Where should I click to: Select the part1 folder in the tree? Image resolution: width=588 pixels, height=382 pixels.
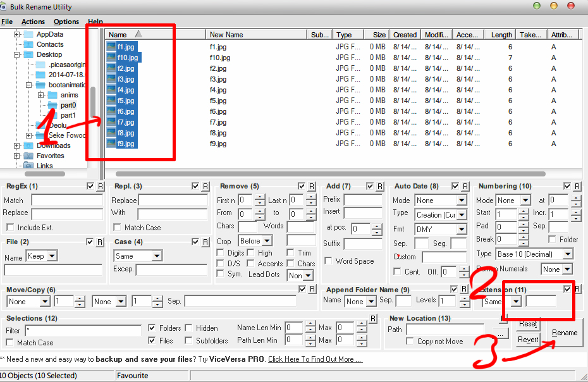click(x=68, y=115)
